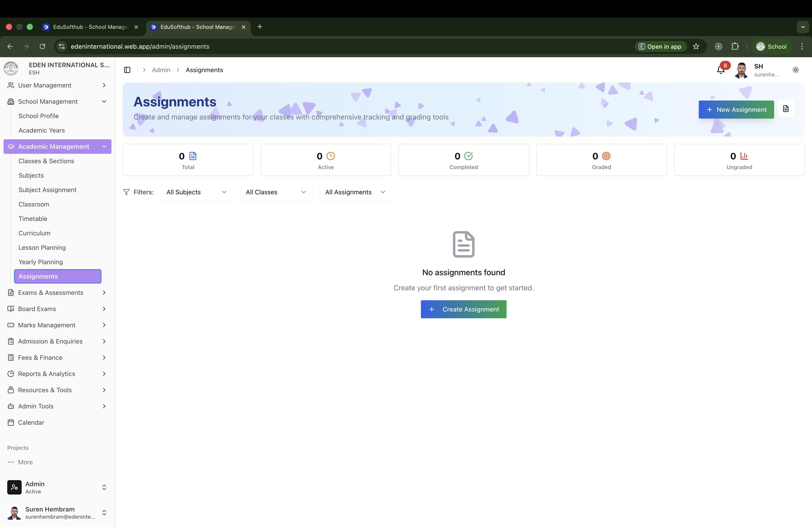
Task: Click the Calendar sidebar item
Action: point(31,422)
